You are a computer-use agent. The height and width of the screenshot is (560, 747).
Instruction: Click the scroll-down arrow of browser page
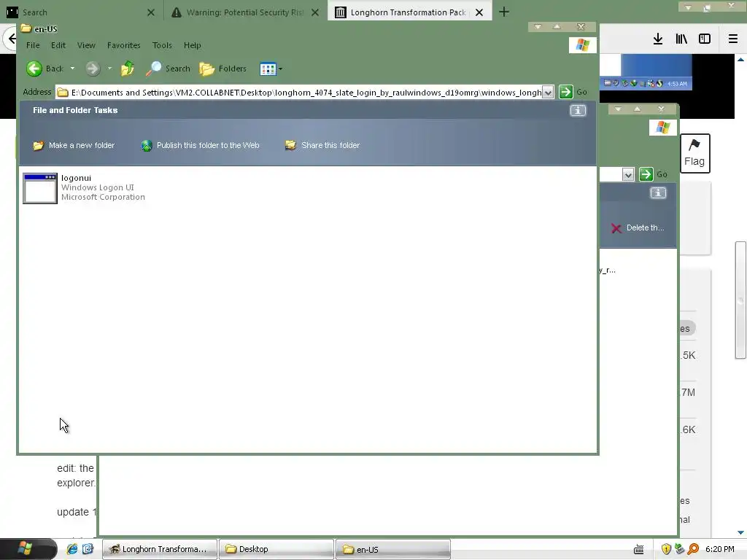pyautogui.click(x=741, y=532)
